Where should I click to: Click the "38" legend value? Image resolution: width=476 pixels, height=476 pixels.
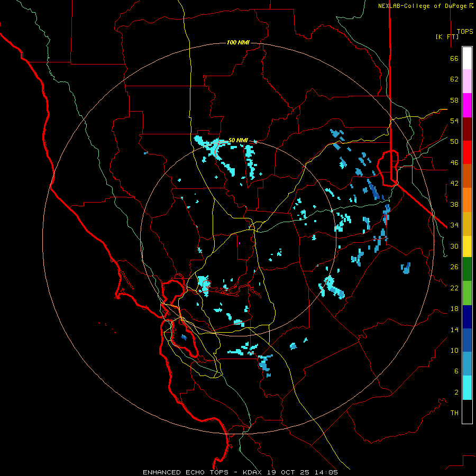click(454, 204)
